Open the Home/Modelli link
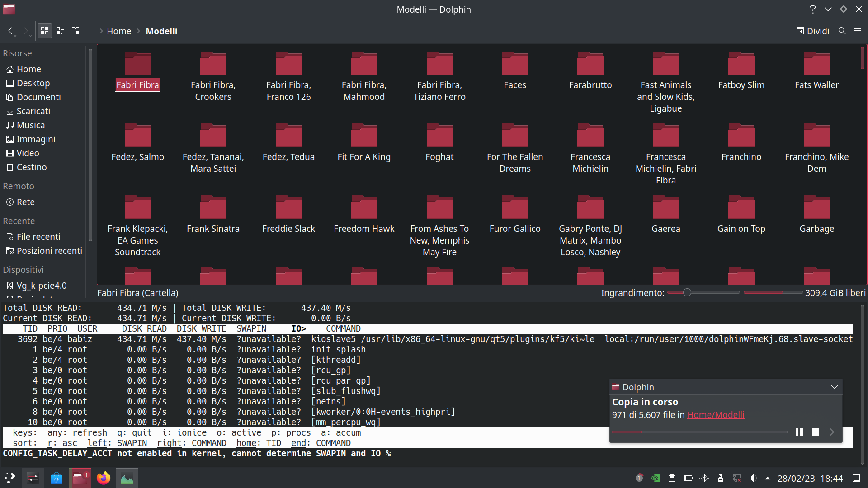Viewport: 868px width, 488px height. coord(715,415)
